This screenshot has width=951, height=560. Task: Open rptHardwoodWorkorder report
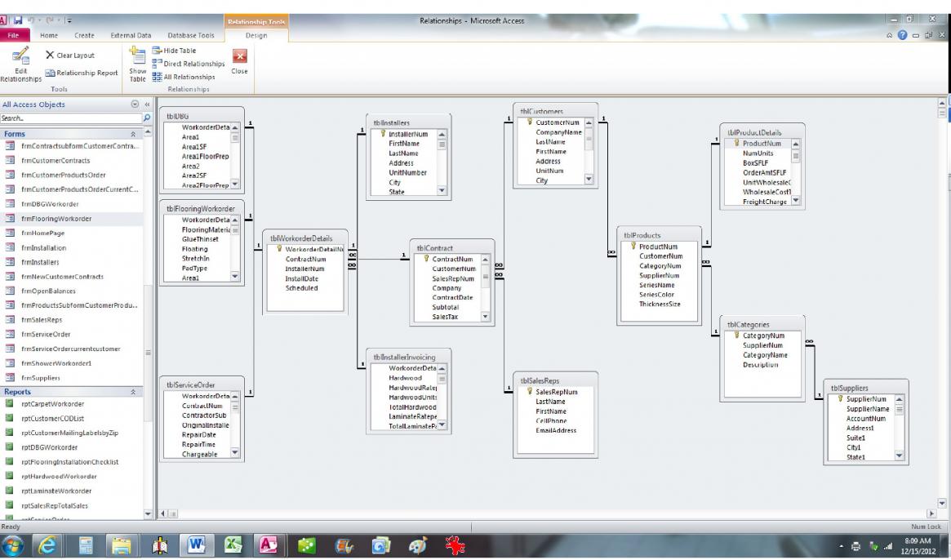tap(59, 477)
